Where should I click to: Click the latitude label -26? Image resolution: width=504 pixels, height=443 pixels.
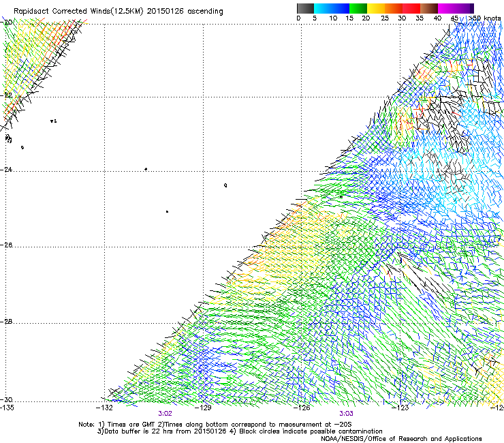tap(6, 245)
